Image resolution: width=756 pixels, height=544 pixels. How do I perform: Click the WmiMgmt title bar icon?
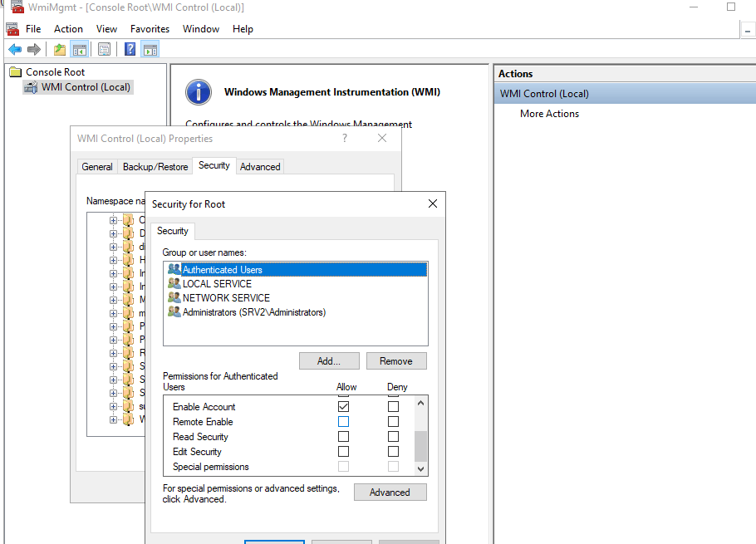17,7
